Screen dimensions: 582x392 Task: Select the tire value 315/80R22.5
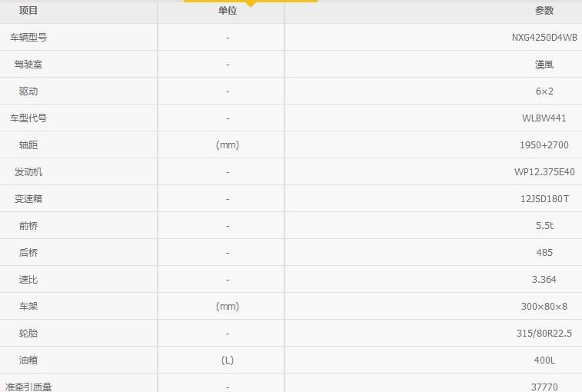544,334
